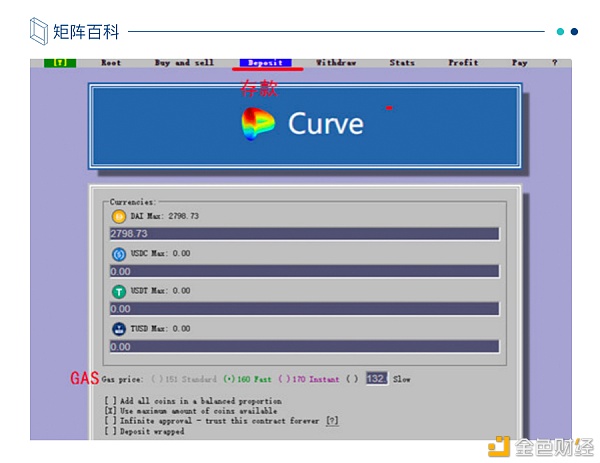Switch to the Withdraw page
The image size is (600, 463).
point(336,63)
